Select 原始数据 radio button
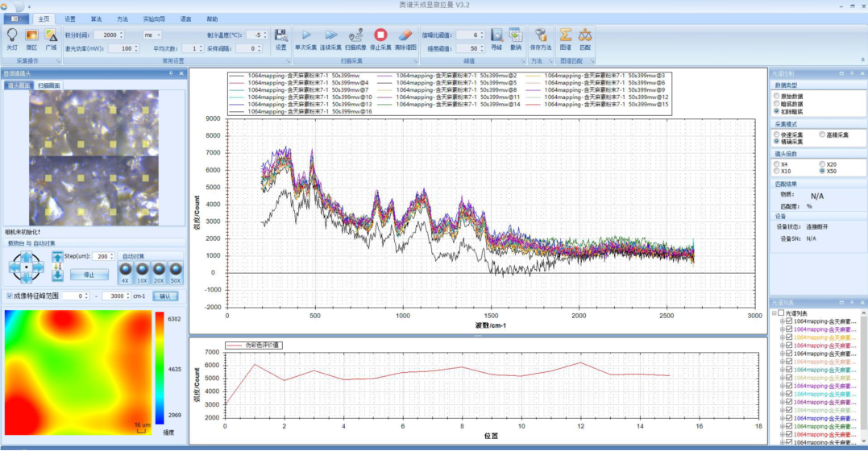The image size is (868, 451). coord(777,97)
